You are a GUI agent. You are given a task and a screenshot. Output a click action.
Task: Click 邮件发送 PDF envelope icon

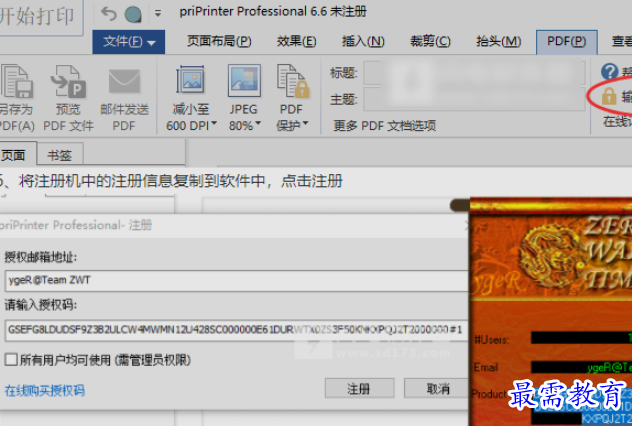[125, 81]
